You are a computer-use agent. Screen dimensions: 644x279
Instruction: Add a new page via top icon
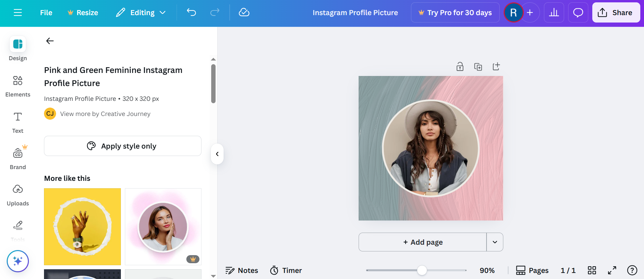click(x=496, y=67)
